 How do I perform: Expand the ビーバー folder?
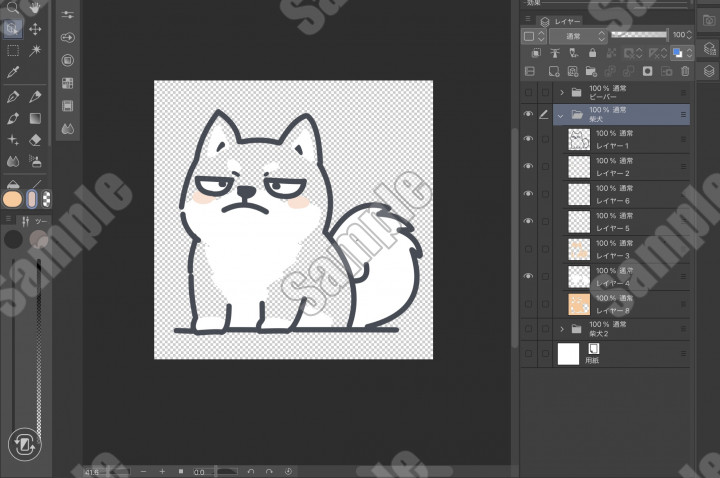tap(562, 92)
